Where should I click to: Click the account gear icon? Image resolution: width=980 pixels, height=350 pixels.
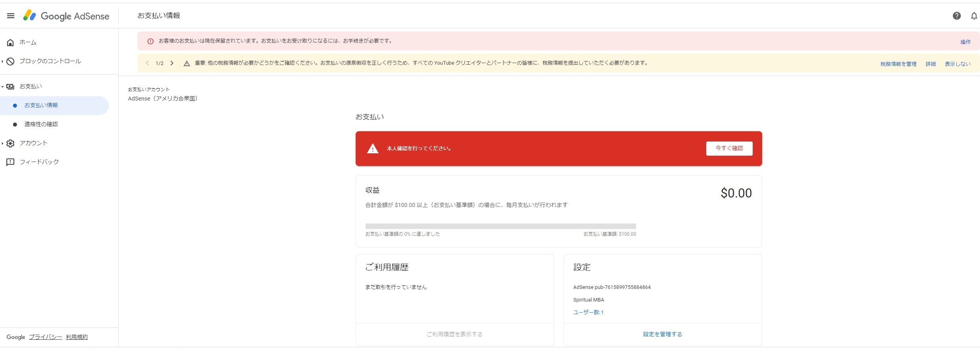click(x=11, y=143)
